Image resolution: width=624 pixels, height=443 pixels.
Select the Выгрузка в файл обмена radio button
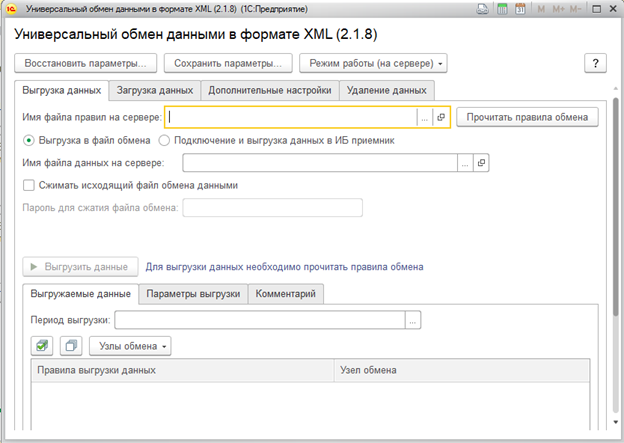pyautogui.click(x=28, y=140)
